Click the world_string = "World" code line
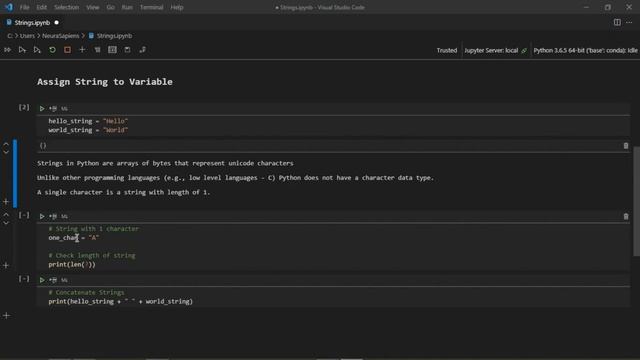640x360 pixels. [x=88, y=130]
